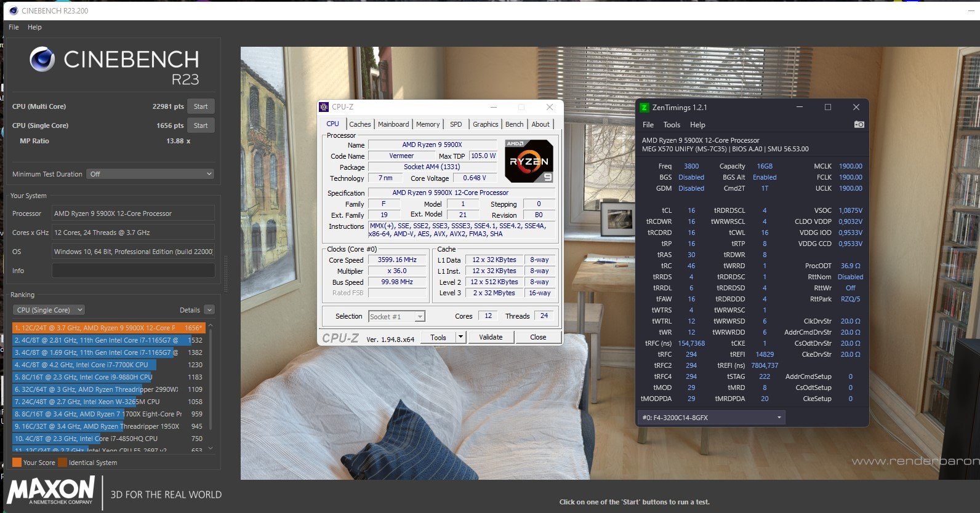Viewport: 980px width, 513px height.
Task: Click the Max TDP value 105.0 W
Action: [x=483, y=156]
